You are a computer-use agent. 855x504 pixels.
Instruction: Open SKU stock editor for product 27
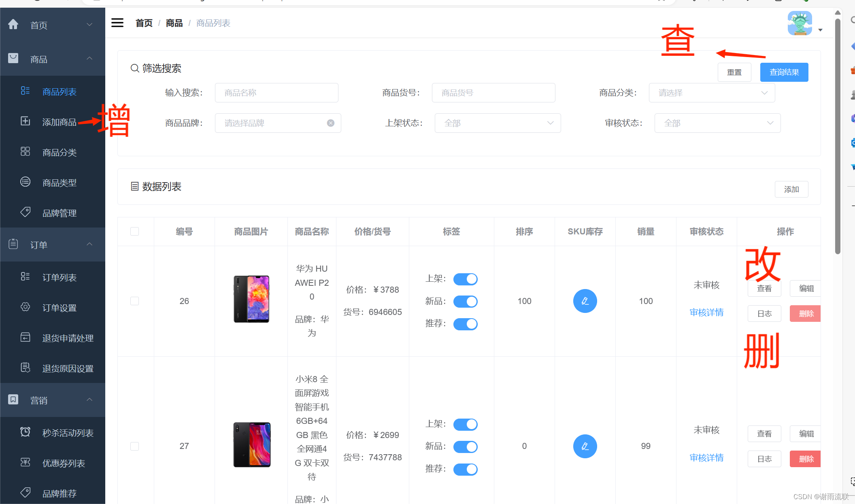585,446
